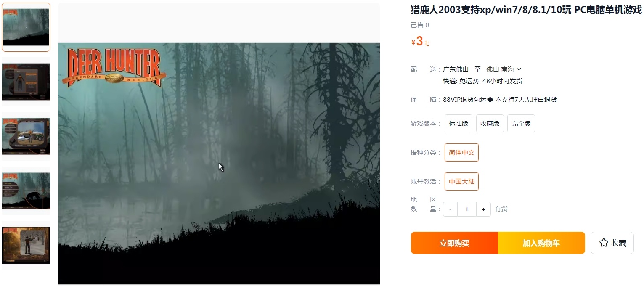Click the quantity number input field
644x286 pixels.
[467, 209]
